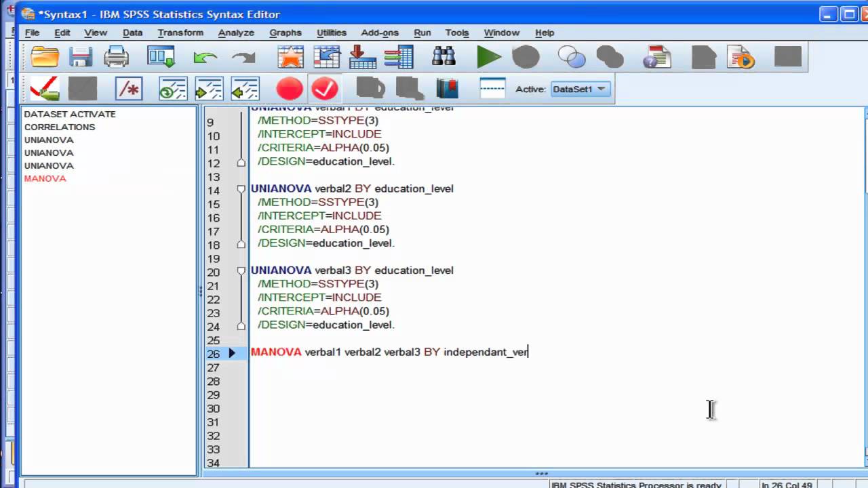Screen dimensions: 868x488
Task: Select first UNIANOVA in navigation pane
Action: 49,140
